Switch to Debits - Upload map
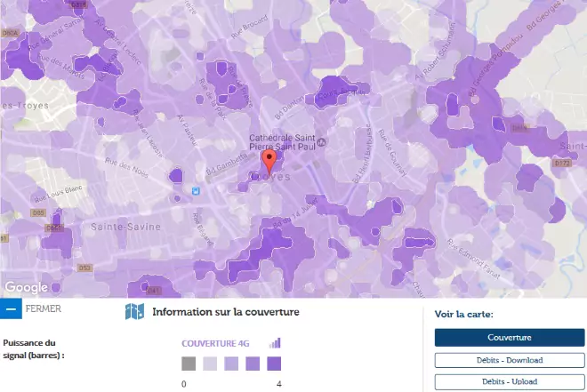Image resolution: width=587 pixels, height=392 pixels. click(x=510, y=381)
